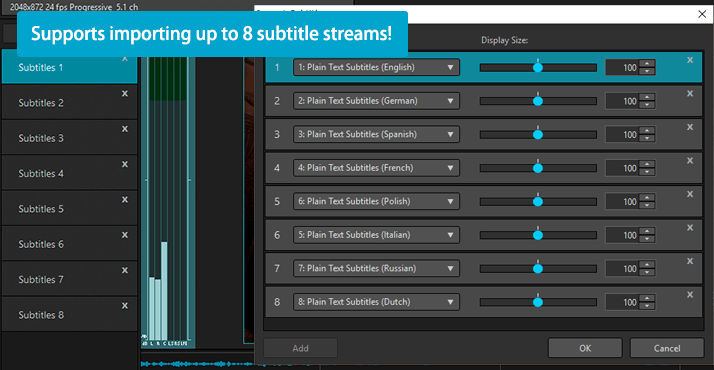Remove Subtitles 7 tab with its X icon
Image resolution: width=714 pixels, height=370 pixels.
coord(125,270)
